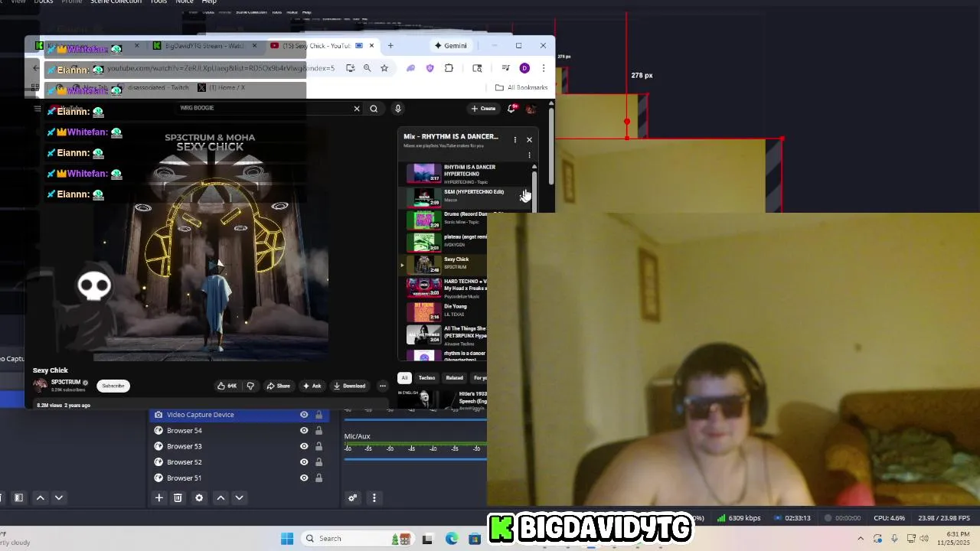Hide the Browser 53 source
The image size is (980, 551).
[304, 446]
